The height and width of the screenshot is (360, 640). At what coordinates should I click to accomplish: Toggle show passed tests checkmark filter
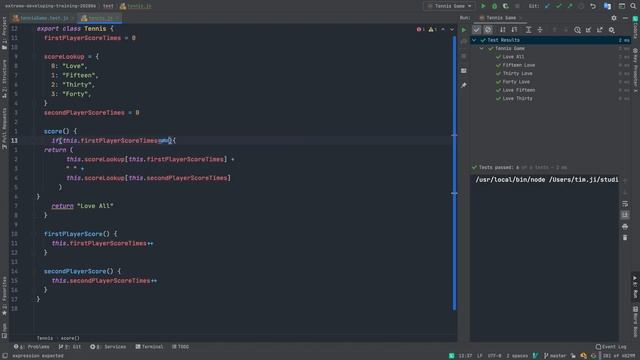tap(476, 30)
